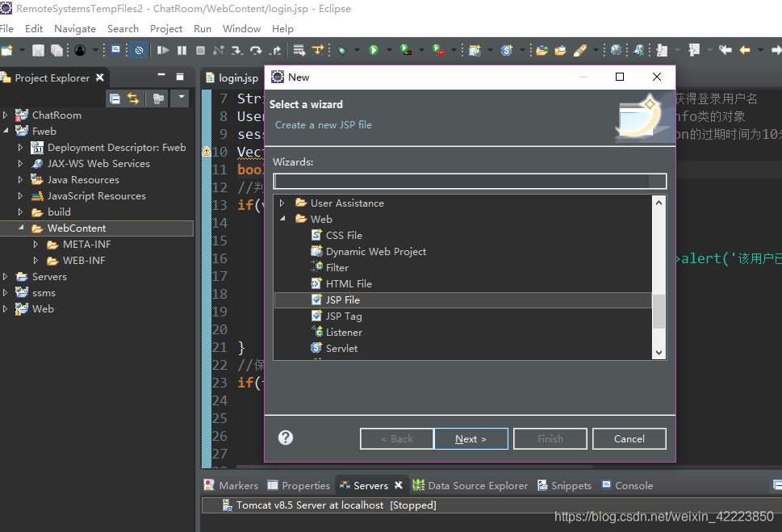
Task: Toggle Link with Editor in Project Explorer
Action: coord(133,98)
